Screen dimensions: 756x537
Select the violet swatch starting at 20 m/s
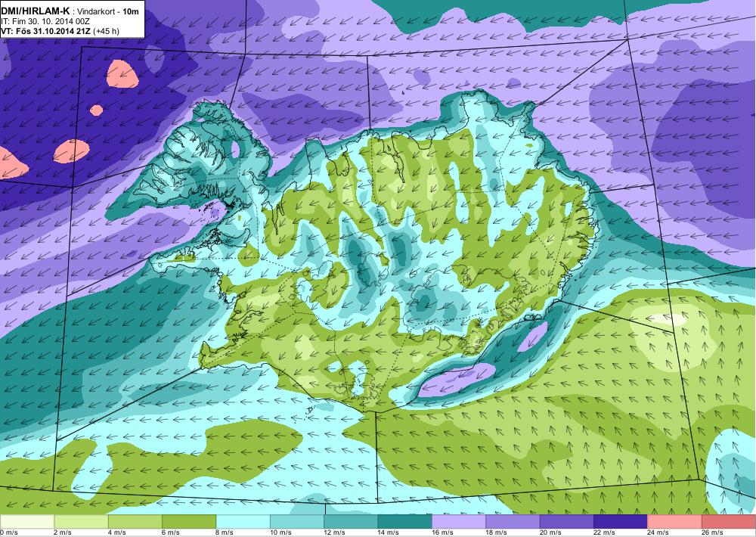[566, 522]
